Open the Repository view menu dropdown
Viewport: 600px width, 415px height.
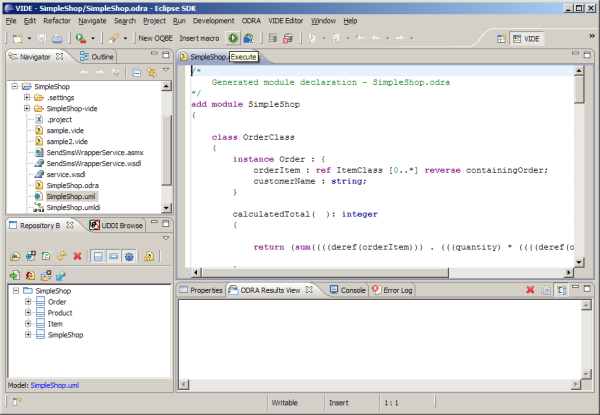[166, 238]
